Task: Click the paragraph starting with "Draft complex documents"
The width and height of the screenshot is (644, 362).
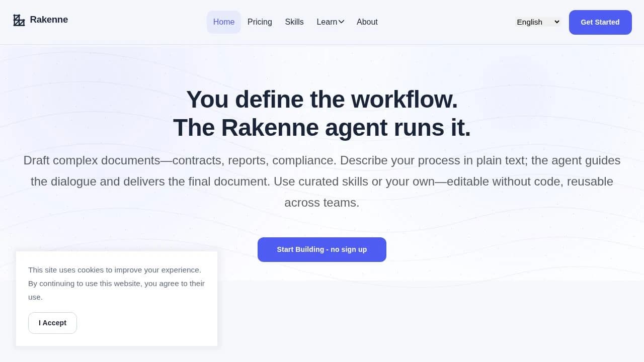Action: [x=322, y=182]
